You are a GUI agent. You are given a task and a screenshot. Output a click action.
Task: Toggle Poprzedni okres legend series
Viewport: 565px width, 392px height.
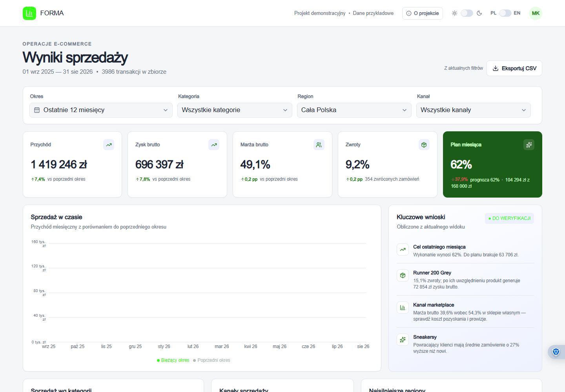211,360
